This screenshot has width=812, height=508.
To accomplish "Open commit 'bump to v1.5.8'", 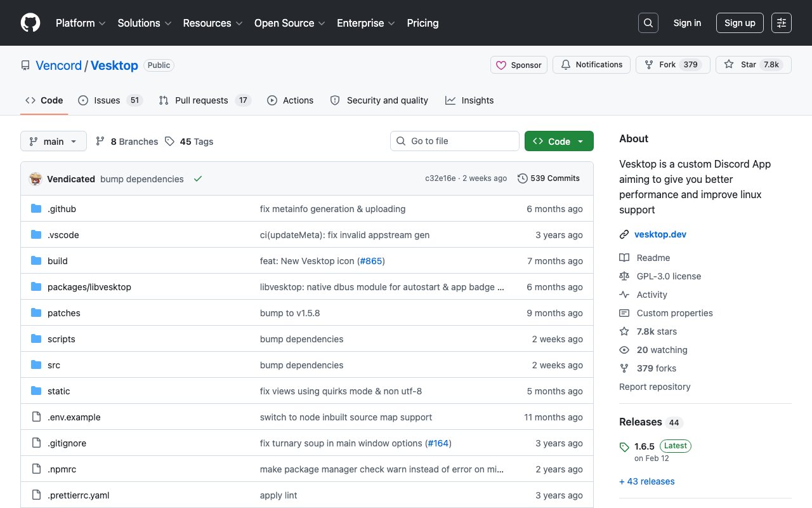I will (x=290, y=313).
